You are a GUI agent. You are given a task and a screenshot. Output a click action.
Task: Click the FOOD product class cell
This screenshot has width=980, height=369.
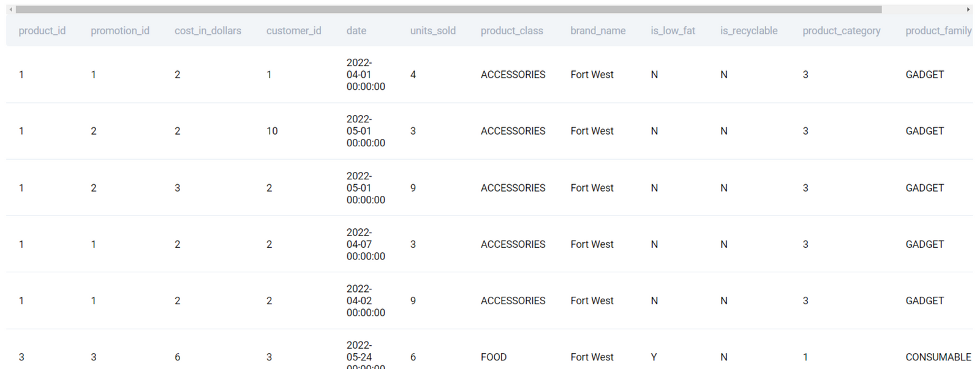pos(494,357)
